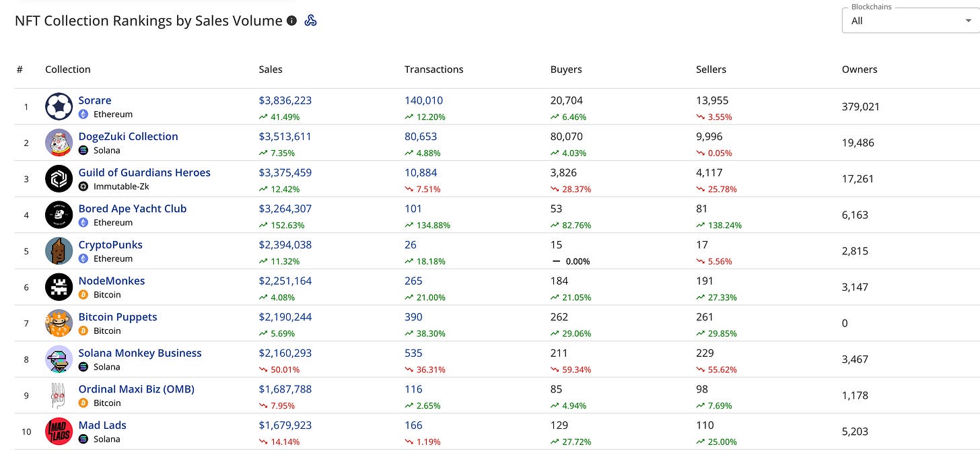Click Bored Ape sales value $3,264,307

(x=285, y=209)
